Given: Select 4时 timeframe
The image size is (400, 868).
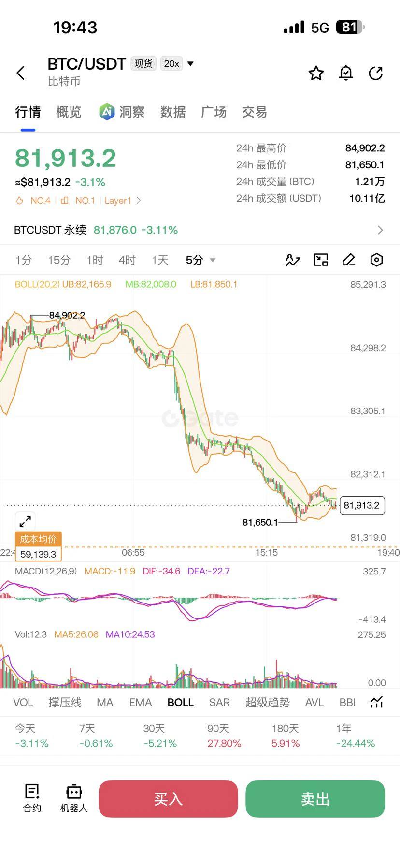Looking at the screenshot, I should tap(127, 260).
